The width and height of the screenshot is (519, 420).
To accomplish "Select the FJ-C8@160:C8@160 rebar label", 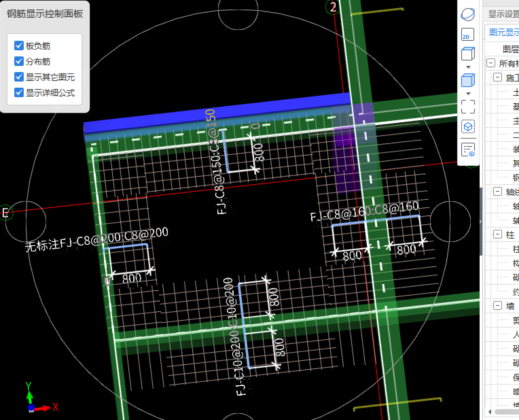I will pyautogui.click(x=364, y=211).
